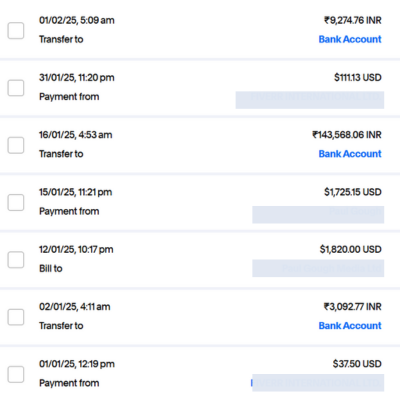The width and height of the screenshot is (400, 400).
Task: Open the ₹9,274.76 INR transaction amount
Action: [353, 20]
